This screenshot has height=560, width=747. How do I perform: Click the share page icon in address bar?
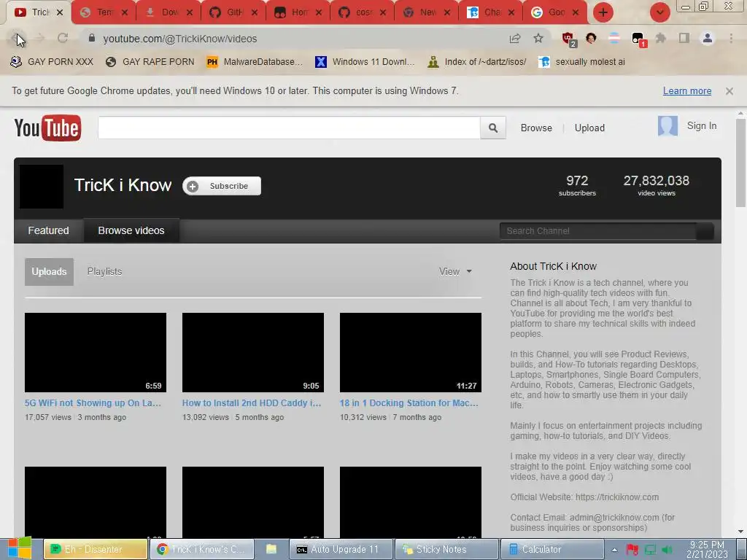pos(515,39)
